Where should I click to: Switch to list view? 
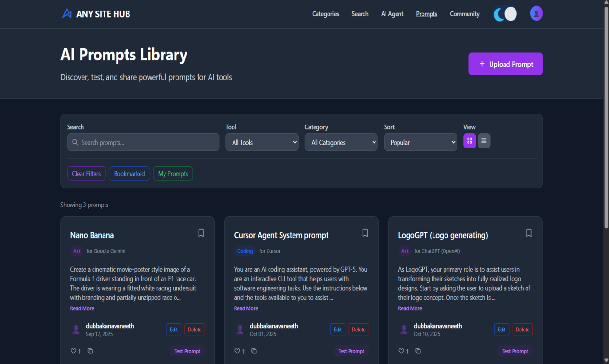(483, 141)
